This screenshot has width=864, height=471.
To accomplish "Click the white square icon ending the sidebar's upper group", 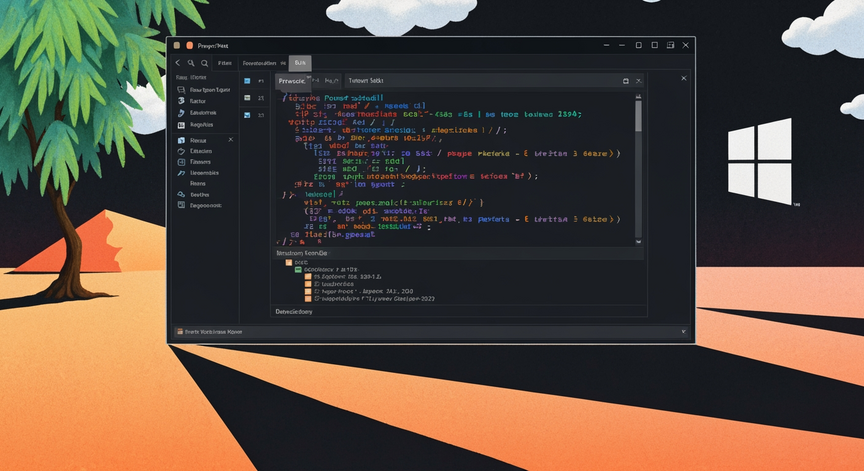I will (x=181, y=125).
